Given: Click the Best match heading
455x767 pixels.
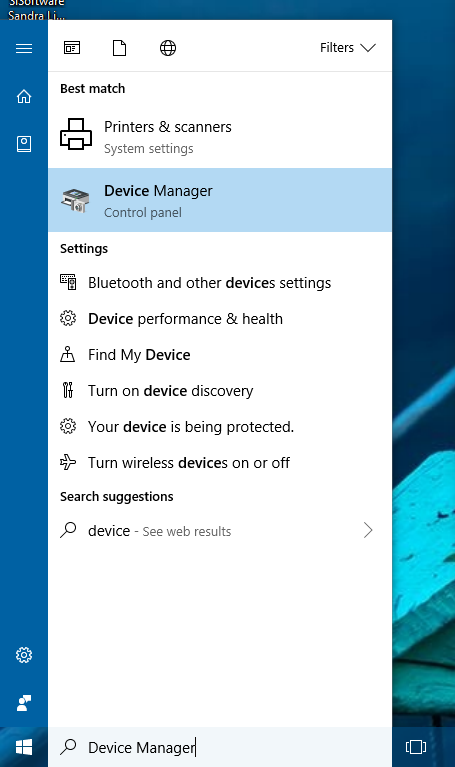Looking at the screenshot, I should point(92,89).
